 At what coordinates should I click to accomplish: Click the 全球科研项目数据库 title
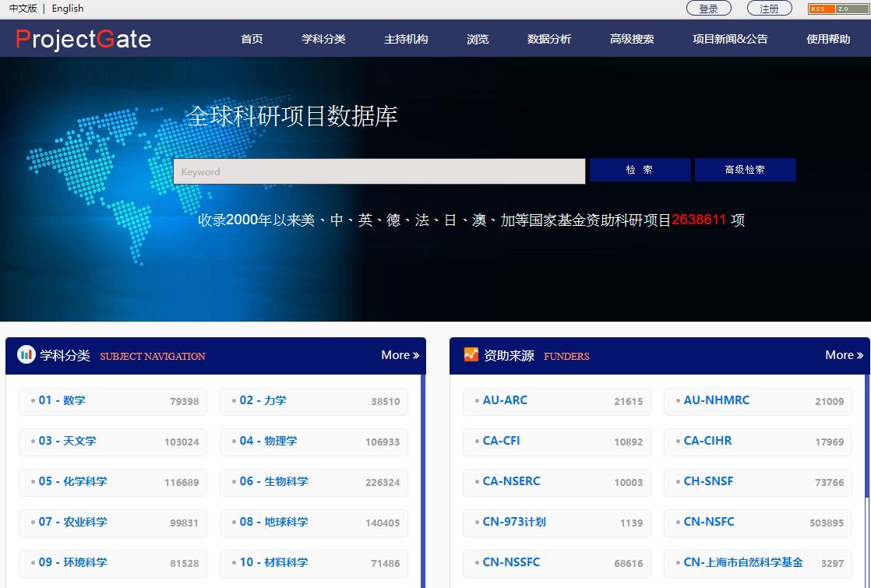pos(292,116)
